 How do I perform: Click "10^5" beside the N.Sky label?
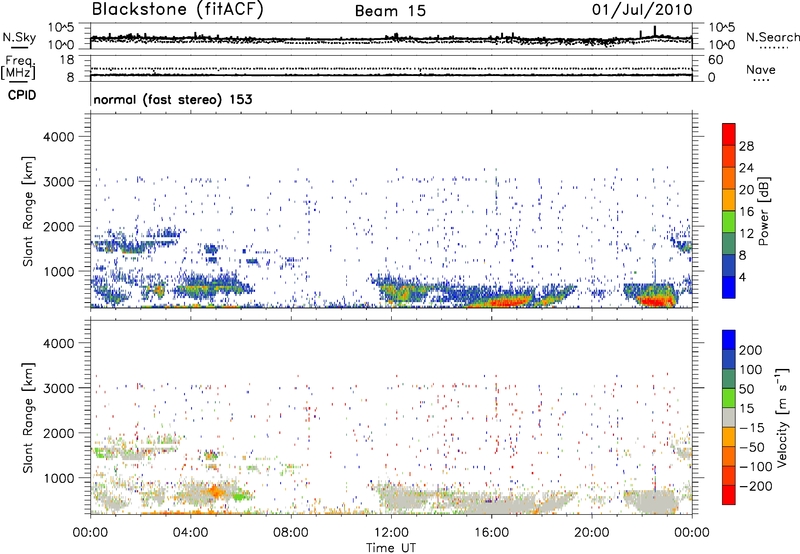click(61, 28)
